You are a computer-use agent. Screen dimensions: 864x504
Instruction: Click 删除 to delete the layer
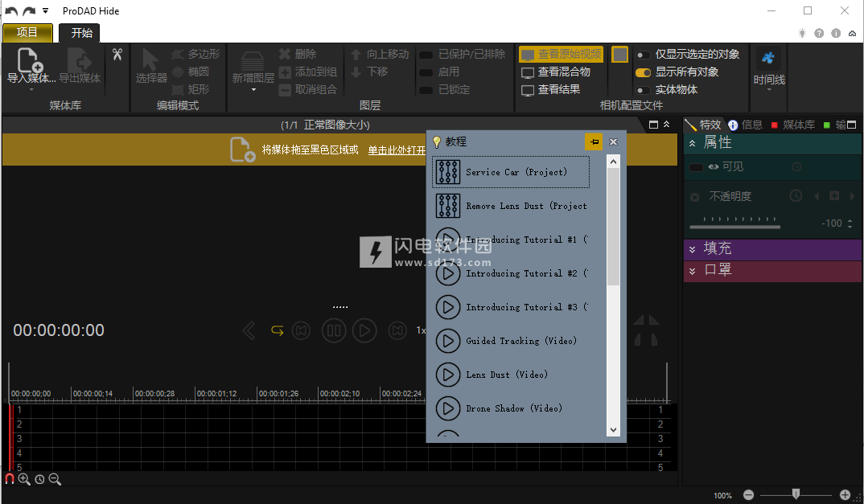click(x=298, y=54)
